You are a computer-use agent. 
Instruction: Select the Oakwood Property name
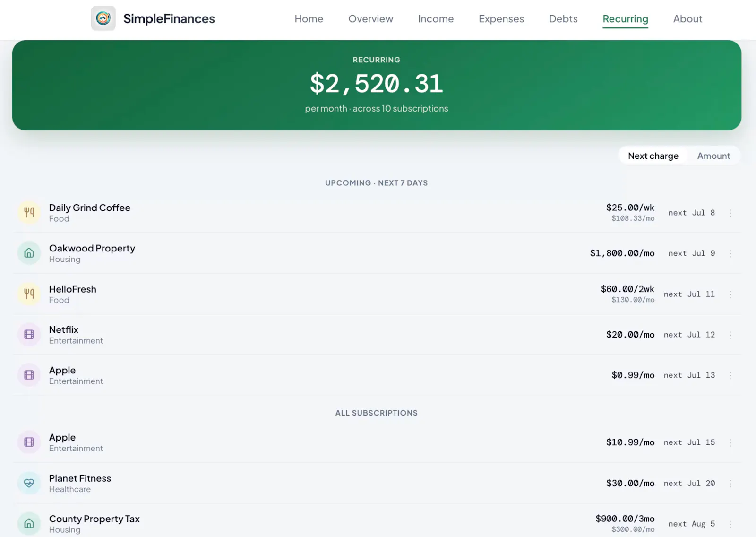[92, 248]
